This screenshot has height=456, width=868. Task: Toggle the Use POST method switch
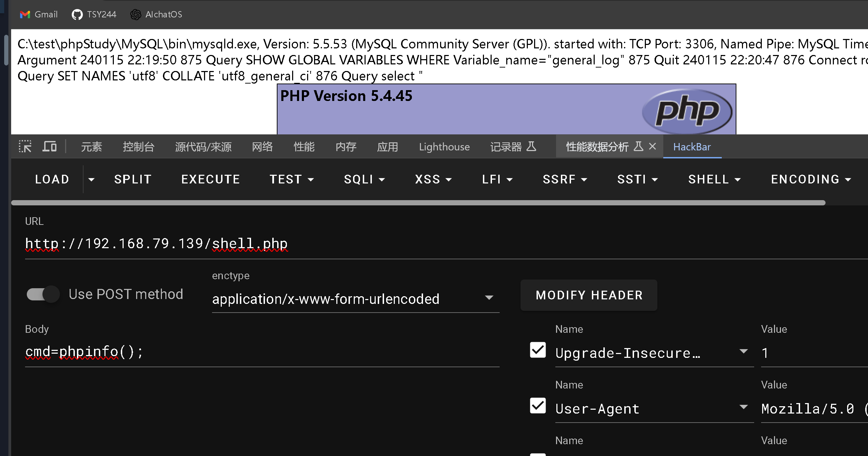coord(43,294)
